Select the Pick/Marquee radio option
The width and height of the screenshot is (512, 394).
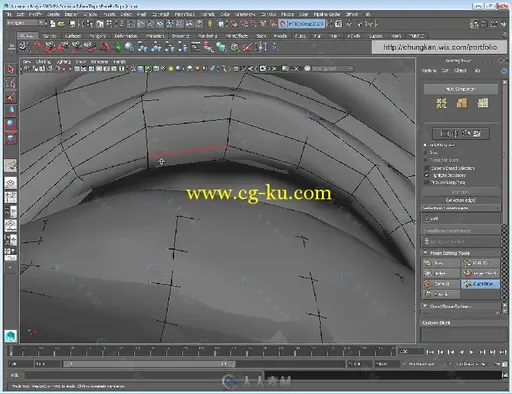[x=425, y=145]
